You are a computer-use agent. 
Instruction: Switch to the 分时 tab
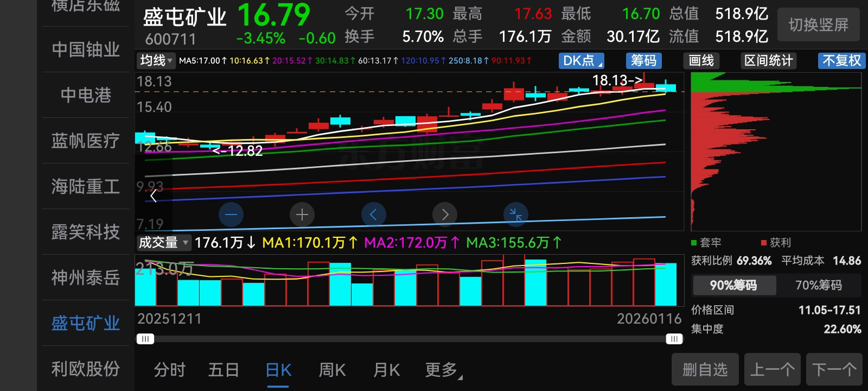pyautogui.click(x=169, y=370)
